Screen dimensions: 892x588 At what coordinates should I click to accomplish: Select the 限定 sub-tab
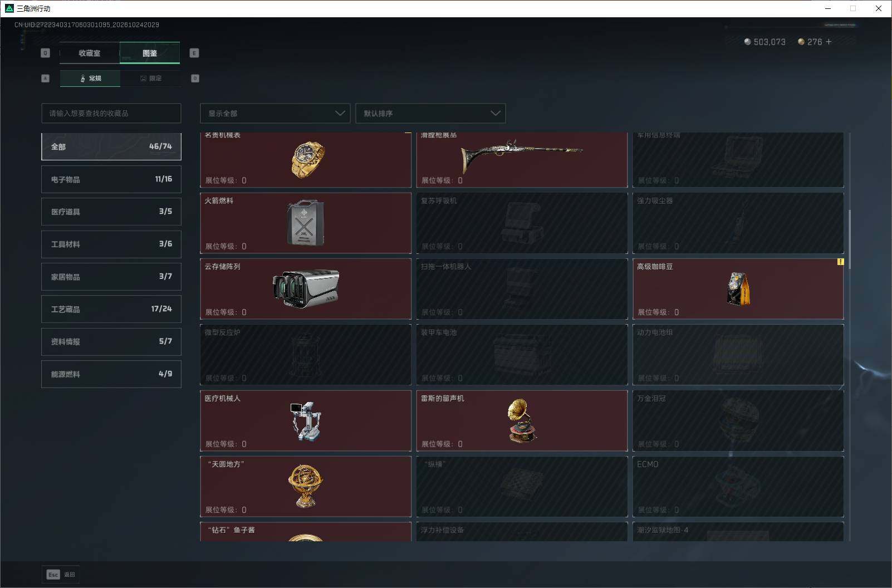(150, 79)
